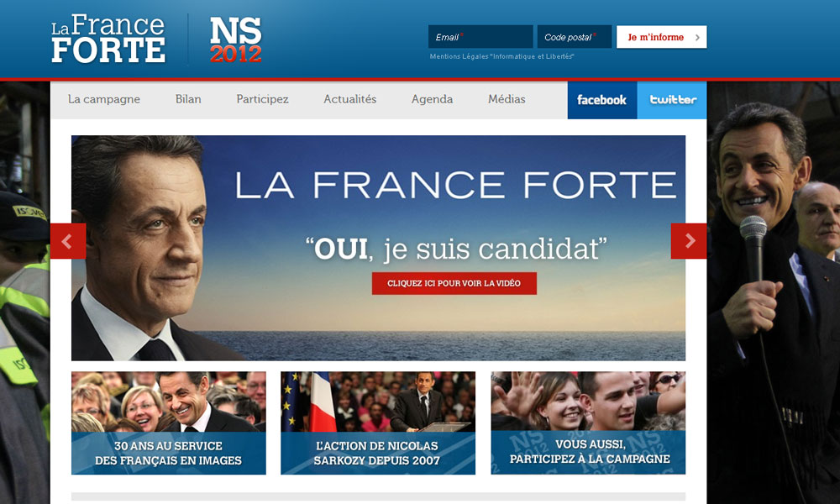The image size is (840, 504).
Task: Click the Code postal field
Action: pyautogui.click(x=575, y=37)
